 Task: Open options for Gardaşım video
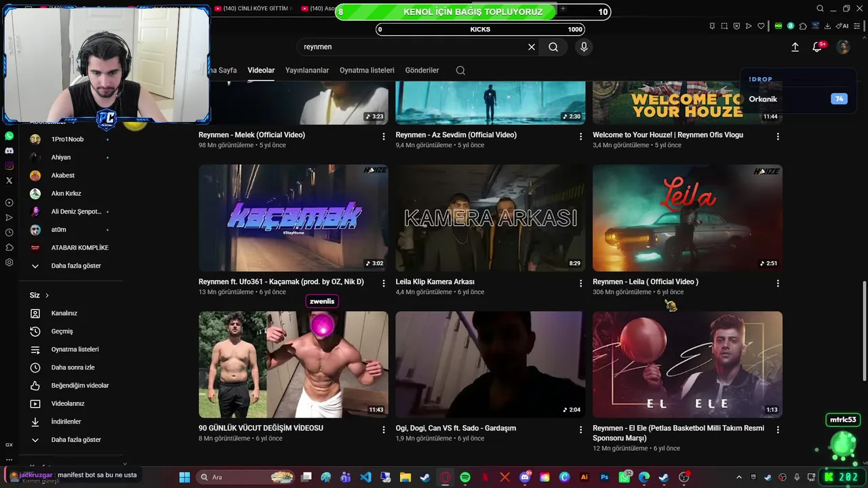point(580,430)
